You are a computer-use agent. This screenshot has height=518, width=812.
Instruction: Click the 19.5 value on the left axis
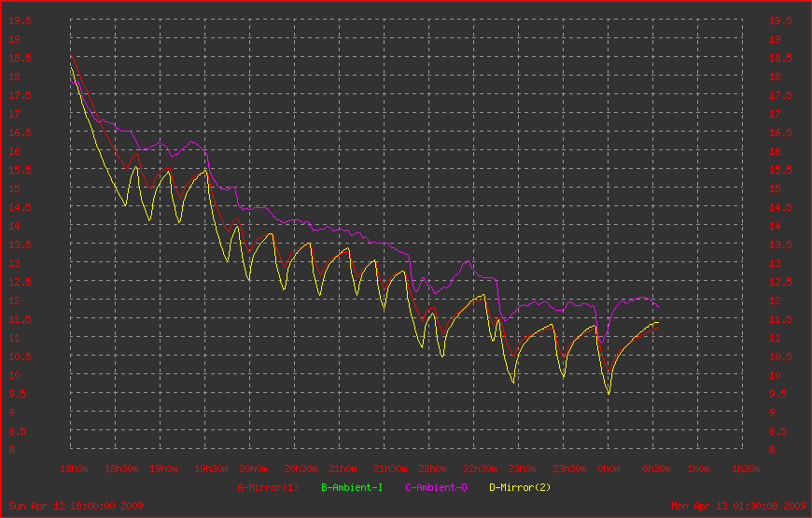(20, 21)
